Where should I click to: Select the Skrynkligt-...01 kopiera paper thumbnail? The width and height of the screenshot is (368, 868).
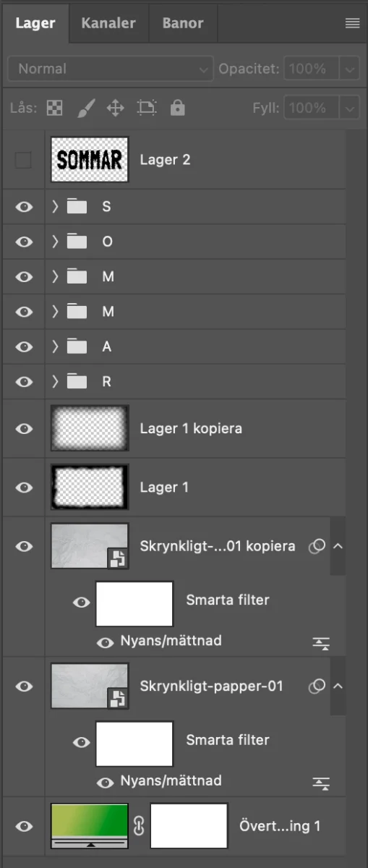coord(90,546)
